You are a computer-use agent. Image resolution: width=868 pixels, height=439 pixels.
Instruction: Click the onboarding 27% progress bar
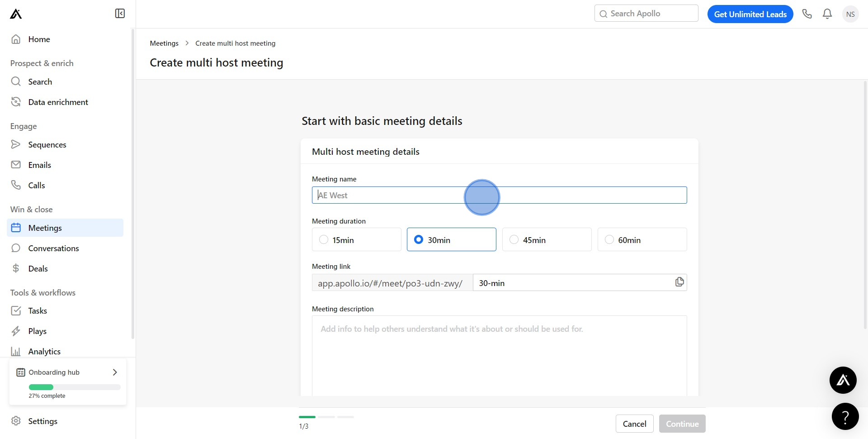coord(75,387)
